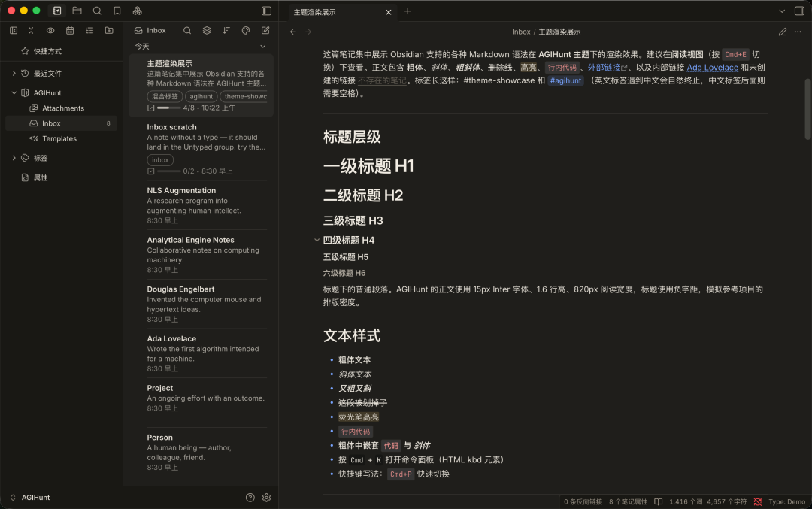Open the tab list dropdown chevron
This screenshot has height=509, width=812.
[x=782, y=11]
